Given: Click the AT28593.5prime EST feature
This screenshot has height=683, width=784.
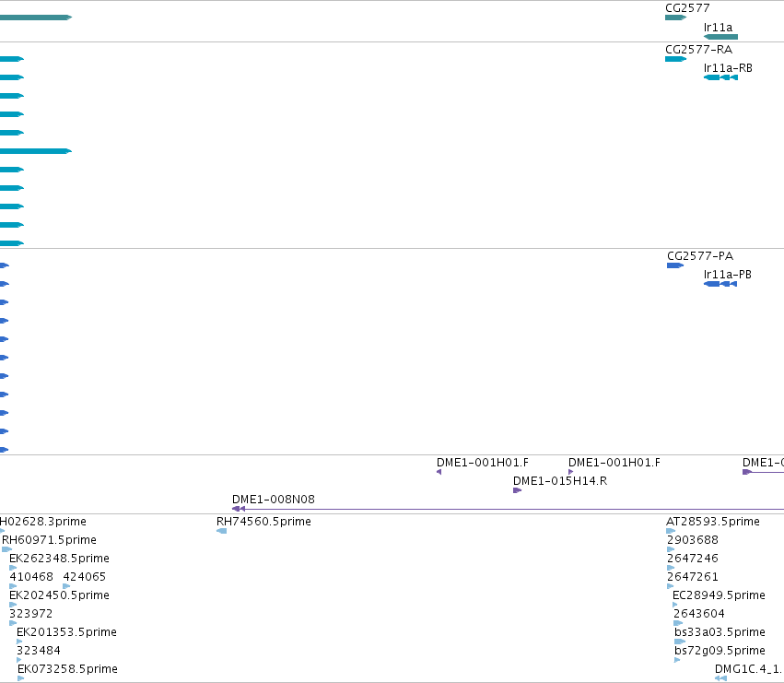Looking at the screenshot, I should tap(671, 531).
